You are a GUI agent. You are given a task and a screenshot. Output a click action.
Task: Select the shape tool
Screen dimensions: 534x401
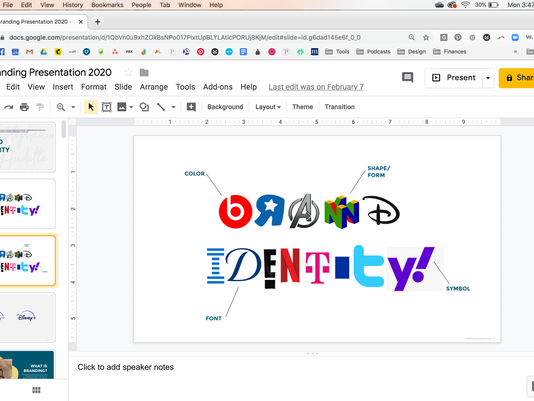coord(144,107)
